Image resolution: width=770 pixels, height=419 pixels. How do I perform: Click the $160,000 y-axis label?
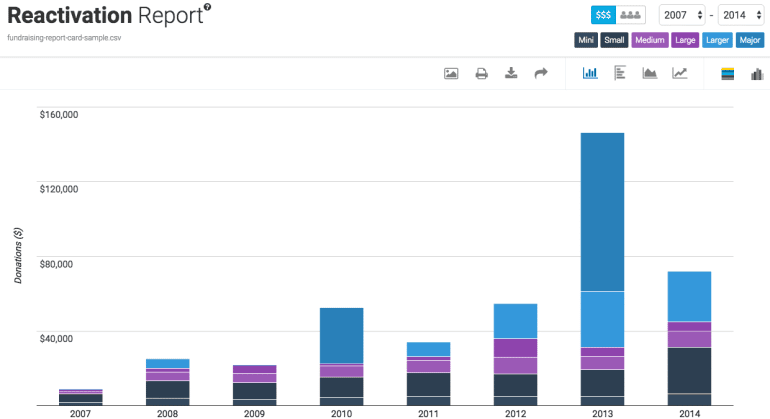[x=58, y=114]
